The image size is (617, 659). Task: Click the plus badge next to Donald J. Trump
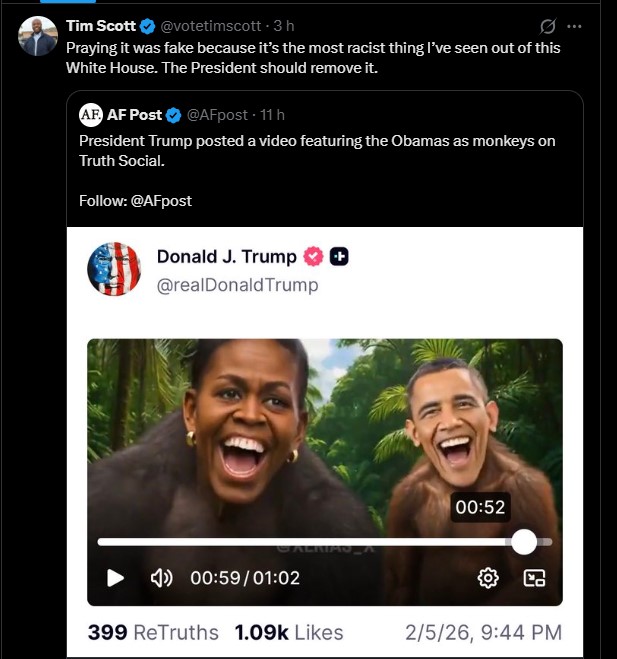pos(340,257)
